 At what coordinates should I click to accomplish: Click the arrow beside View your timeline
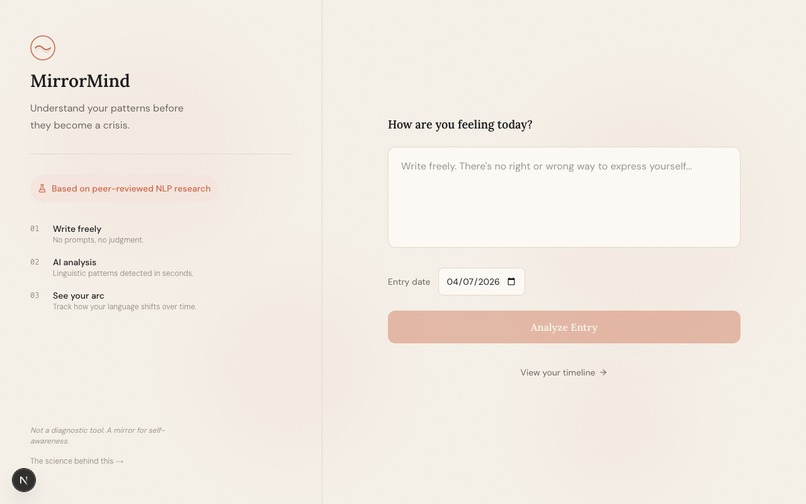click(x=603, y=373)
